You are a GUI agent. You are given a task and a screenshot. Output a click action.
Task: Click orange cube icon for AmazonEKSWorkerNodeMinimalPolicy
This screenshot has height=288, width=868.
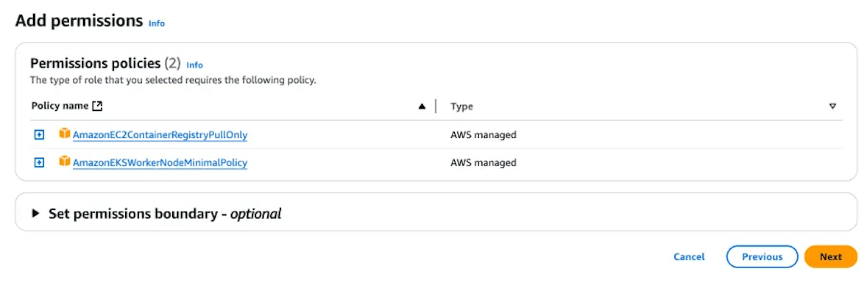coord(65,161)
